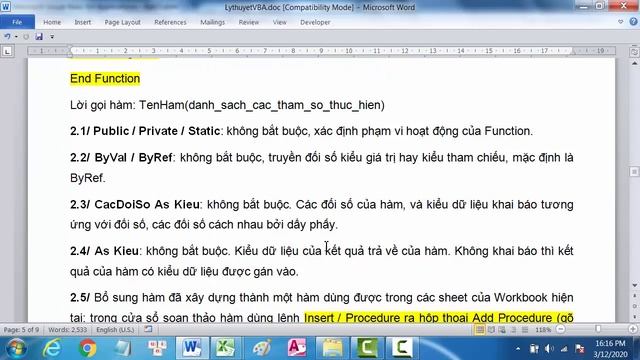This screenshot has width=640, height=360.
Task: Click the Zoom In plus button
Action: tap(633, 329)
